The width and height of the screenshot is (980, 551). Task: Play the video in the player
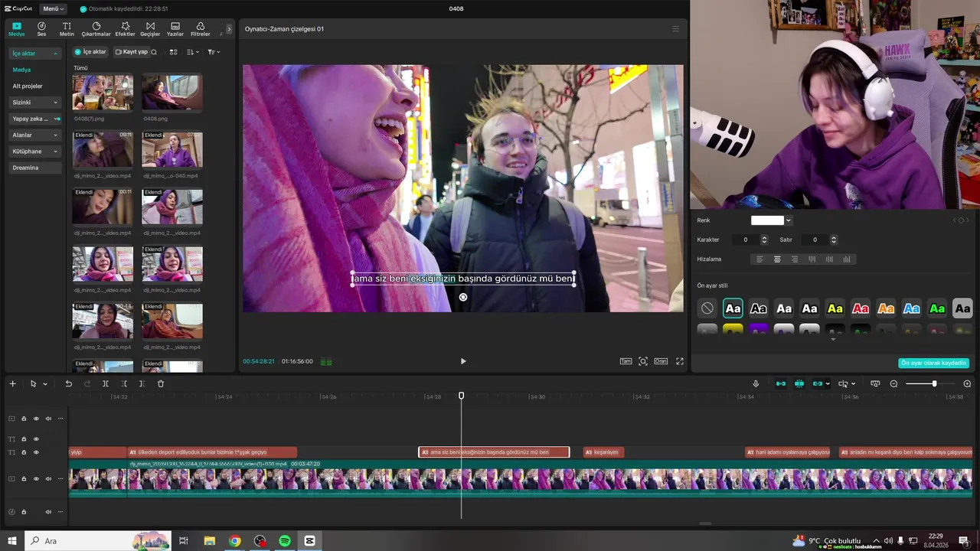point(463,361)
